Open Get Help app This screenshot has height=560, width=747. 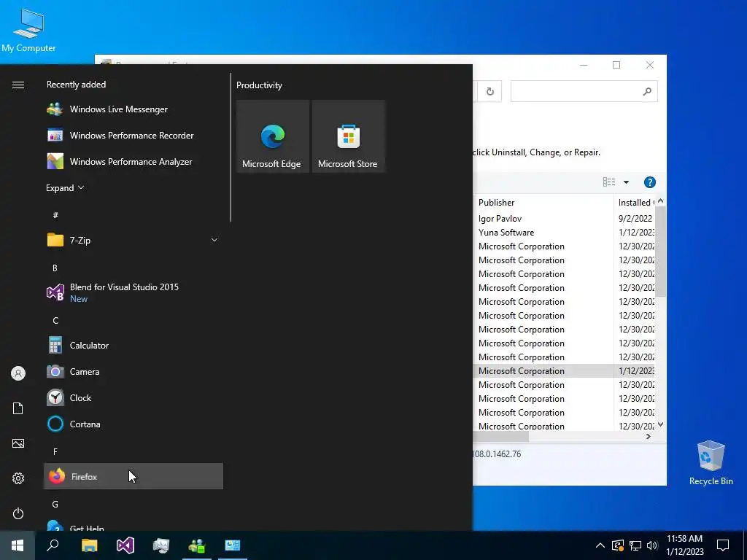tap(133, 526)
